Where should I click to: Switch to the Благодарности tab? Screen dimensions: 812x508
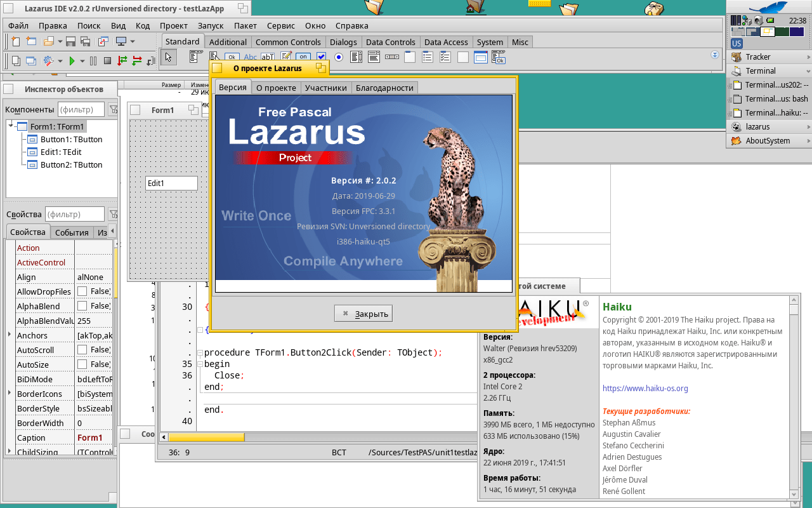click(x=384, y=88)
